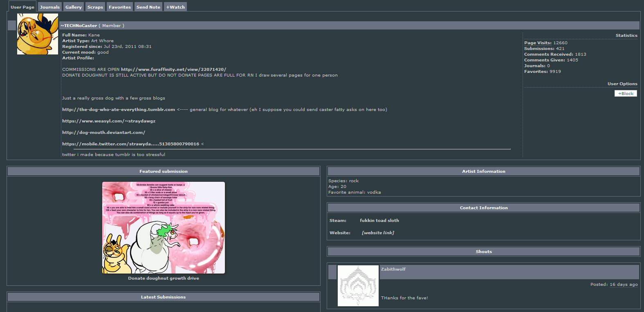The height and width of the screenshot is (312, 644).
Task: Click the Artist Type: Art Whore line
Action: pyautogui.click(x=88, y=41)
